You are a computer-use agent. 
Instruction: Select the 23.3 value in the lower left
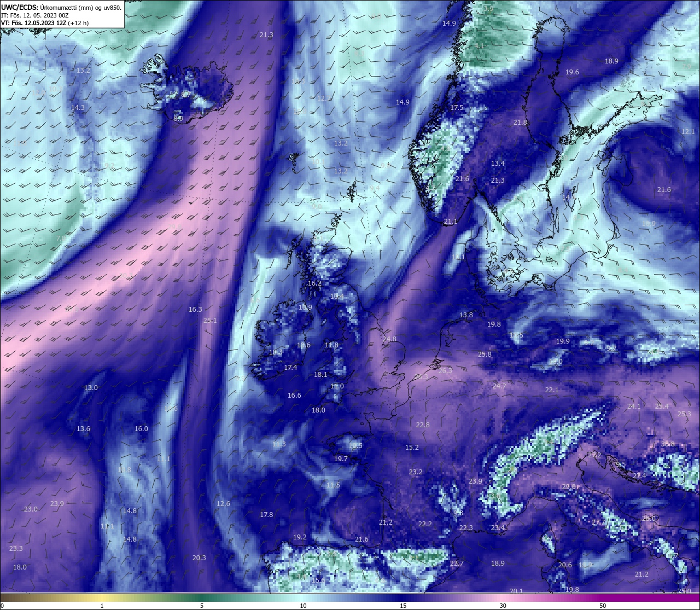[16, 549]
